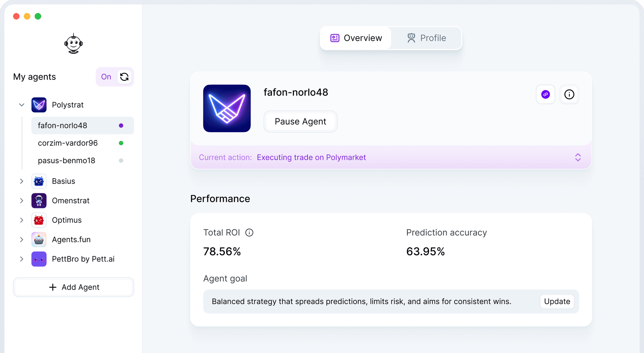Screen dimensions: 644x353
Task: Collapse the Polystrat agent group
Action: pos(22,105)
